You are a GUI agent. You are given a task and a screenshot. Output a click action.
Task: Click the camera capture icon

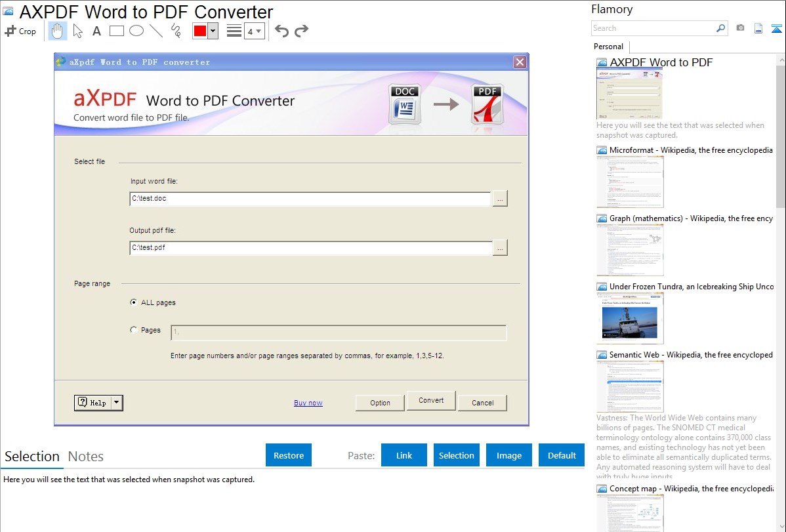click(x=740, y=28)
